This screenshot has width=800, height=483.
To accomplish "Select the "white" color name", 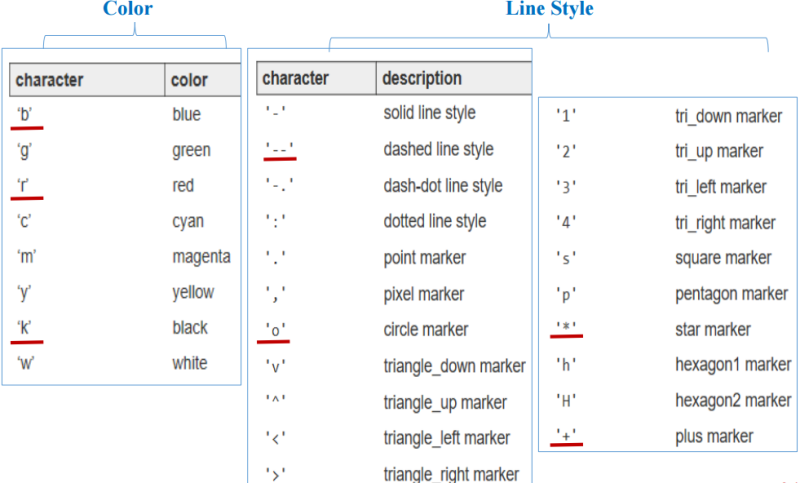I will click(x=190, y=363).
